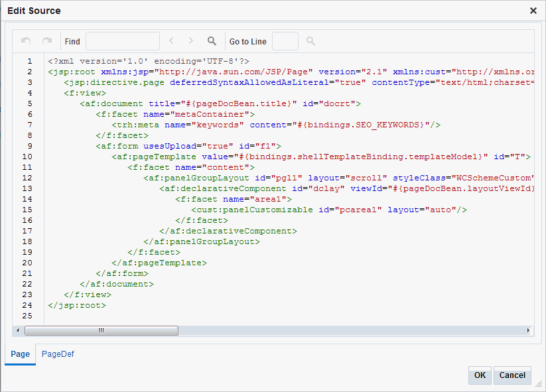Screen dimensions: 546x392
Task: Click the scroll right arrow
Action: tap(529, 330)
